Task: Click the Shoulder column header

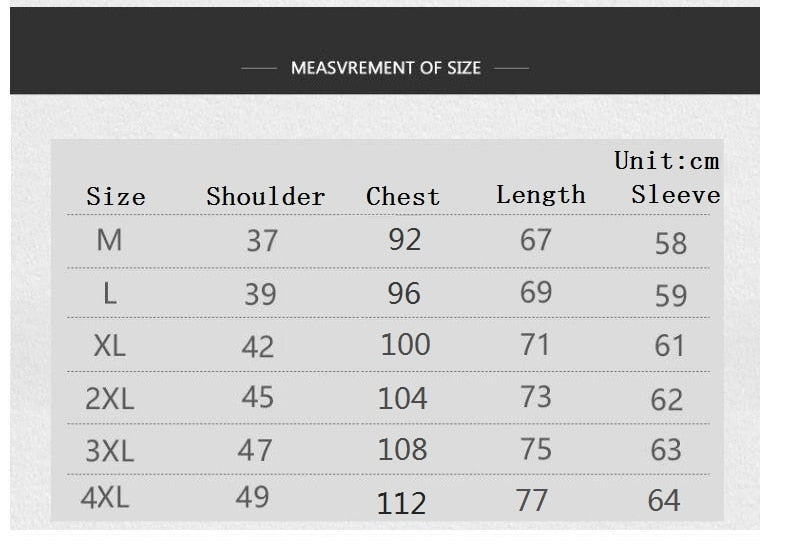Action: tap(266, 197)
